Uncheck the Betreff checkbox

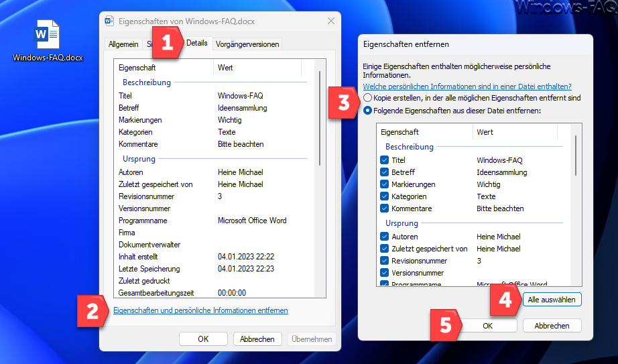tap(384, 172)
